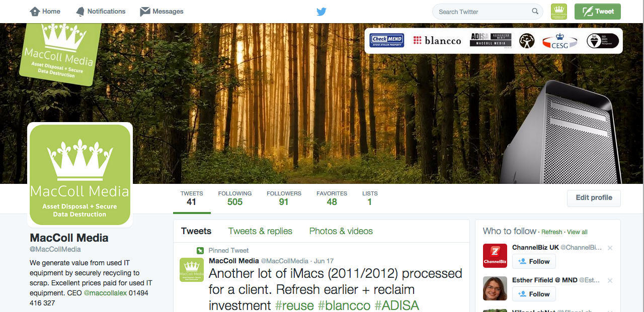The image size is (644, 312).
Task: Open the Following 505 count
Action: coord(235,198)
